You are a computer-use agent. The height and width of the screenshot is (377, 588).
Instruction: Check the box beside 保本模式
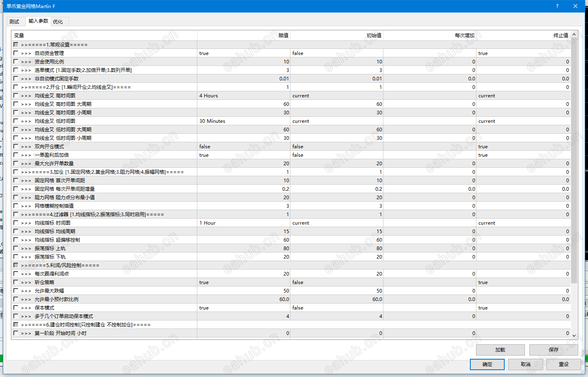16,307
